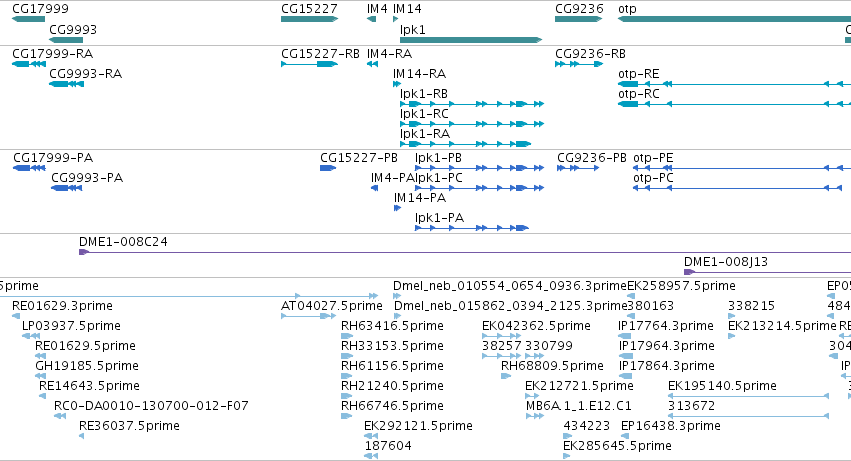Click EST GH19185.5prime
This screenshot has width=851, height=461.
[x=87, y=367]
